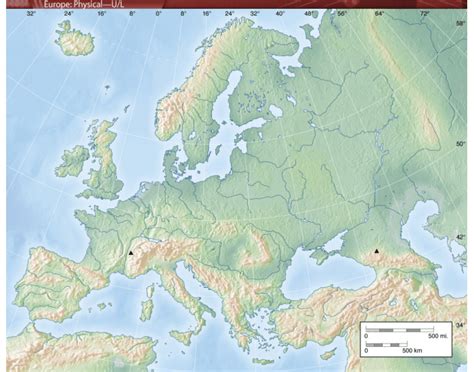
Task: Select the miles scale bar
Action: pos(399,330)
